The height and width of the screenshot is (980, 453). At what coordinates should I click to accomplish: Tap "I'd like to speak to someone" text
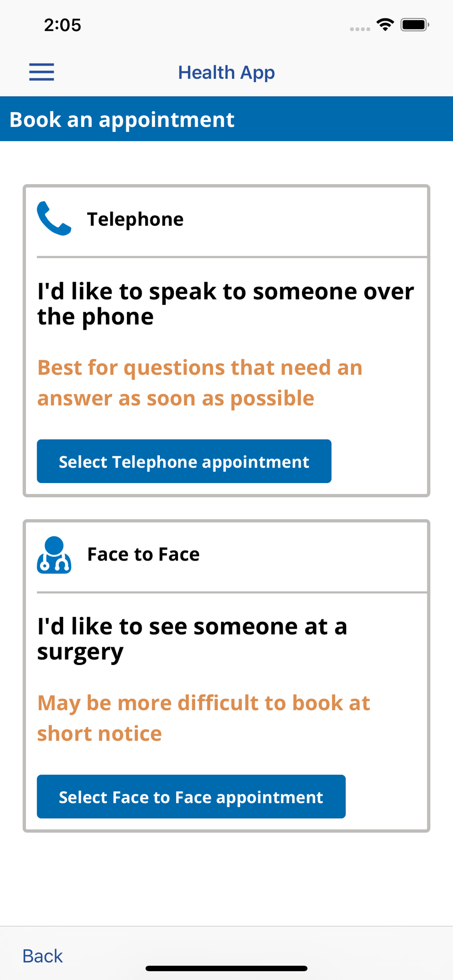(x=226, y=304)
